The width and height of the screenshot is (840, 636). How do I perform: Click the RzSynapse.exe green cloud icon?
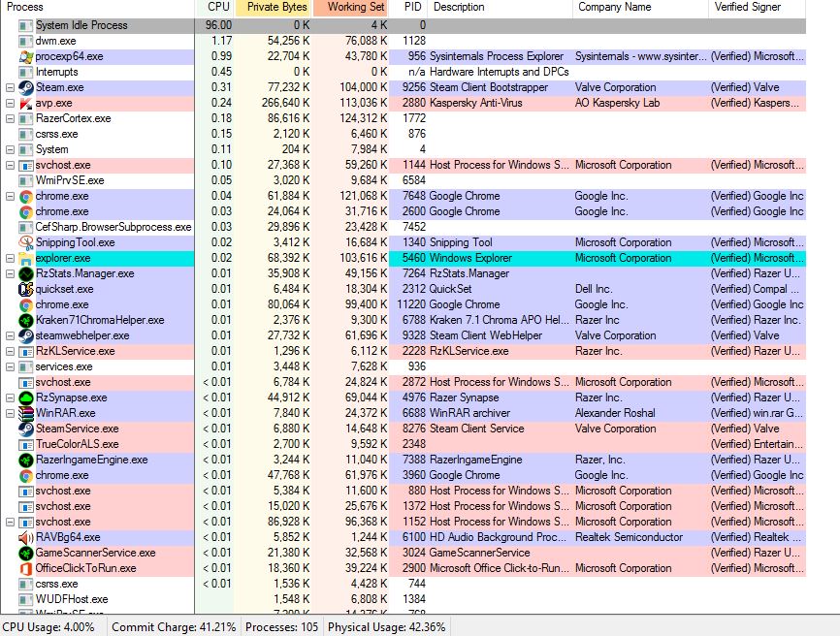coord(26,397)
